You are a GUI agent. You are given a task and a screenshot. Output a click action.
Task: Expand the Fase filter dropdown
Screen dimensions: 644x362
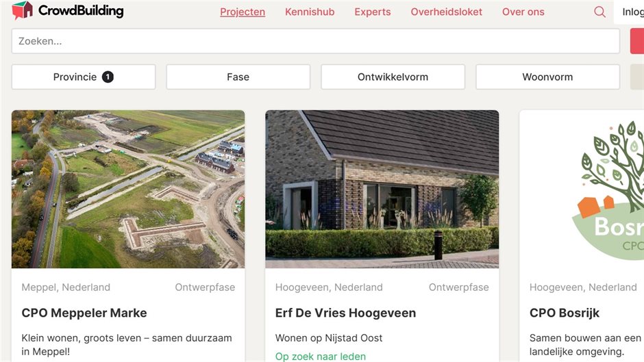[x=238, y=77]
